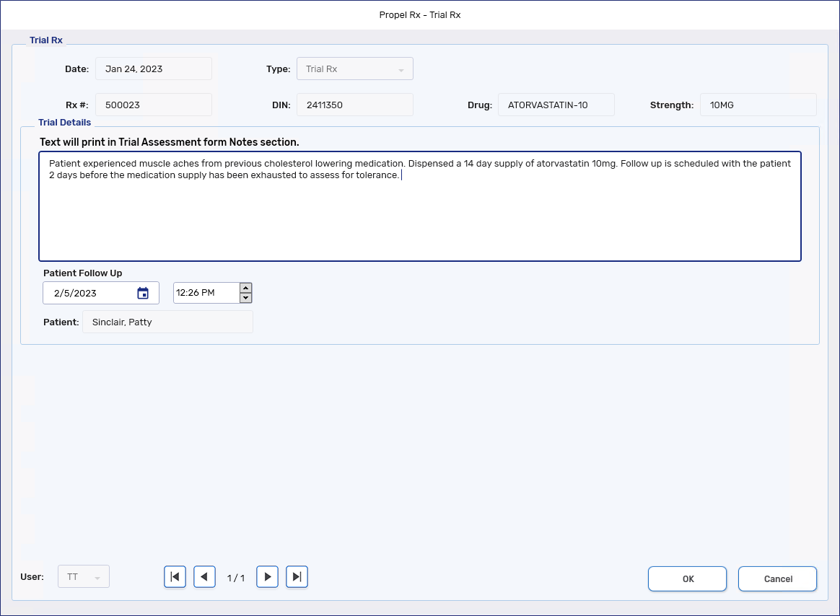
Task: Advance to the next record
Action: pyautogui.click(x=268, y=577)
